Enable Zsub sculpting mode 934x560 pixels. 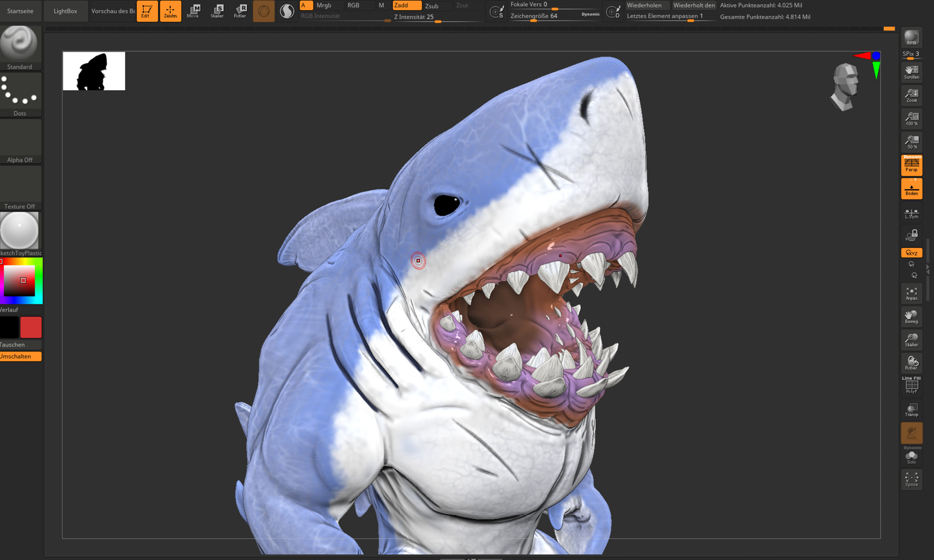pyautogui.click(x=432, y=6)
